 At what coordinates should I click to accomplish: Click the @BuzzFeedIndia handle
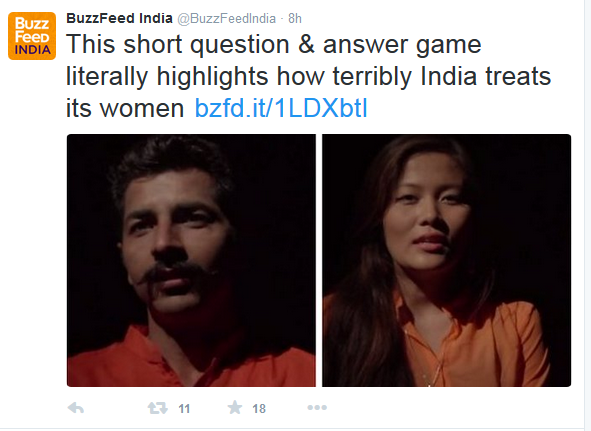[x=227, y=18]
